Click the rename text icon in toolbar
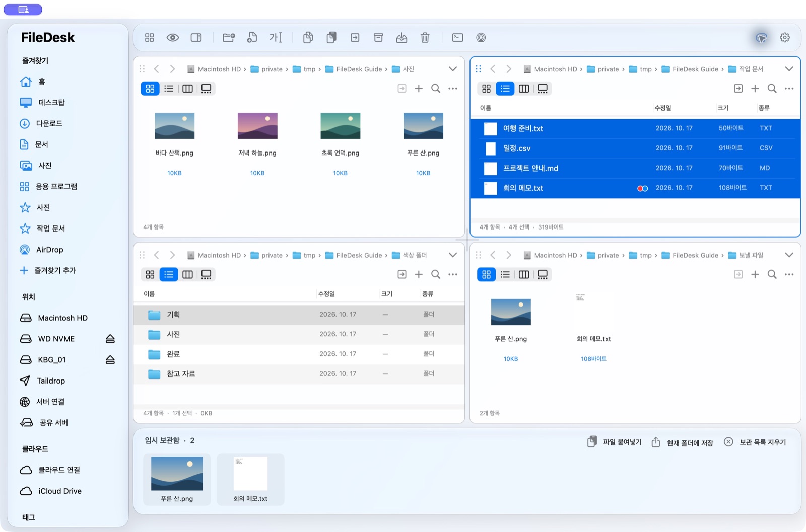The image size is (806, 532). [276, 38]
